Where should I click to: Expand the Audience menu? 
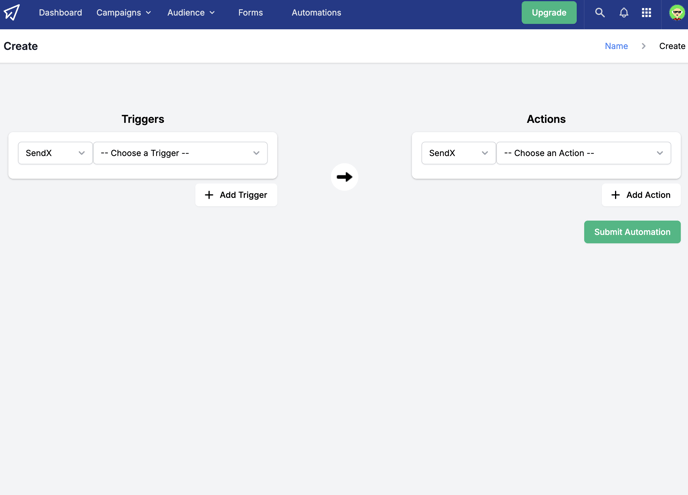click(191, 13)
